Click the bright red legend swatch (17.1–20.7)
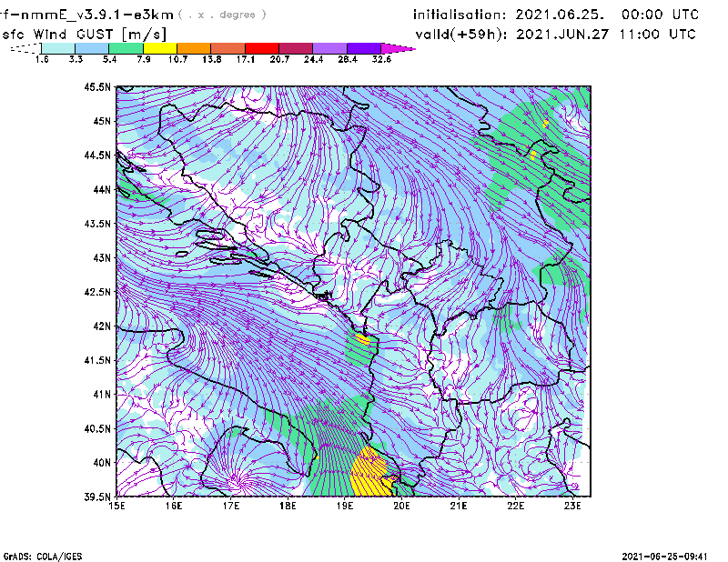The height and width of the screenshot is (562, 728). tap(262, 48)
